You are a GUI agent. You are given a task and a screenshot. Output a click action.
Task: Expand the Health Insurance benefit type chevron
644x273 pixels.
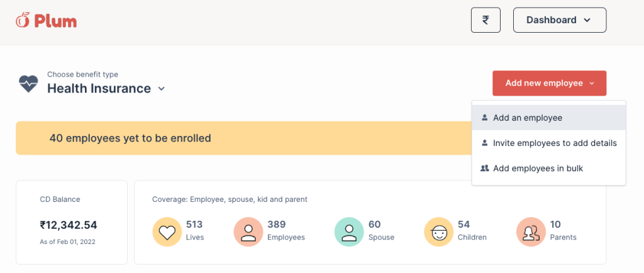[162, 89]
